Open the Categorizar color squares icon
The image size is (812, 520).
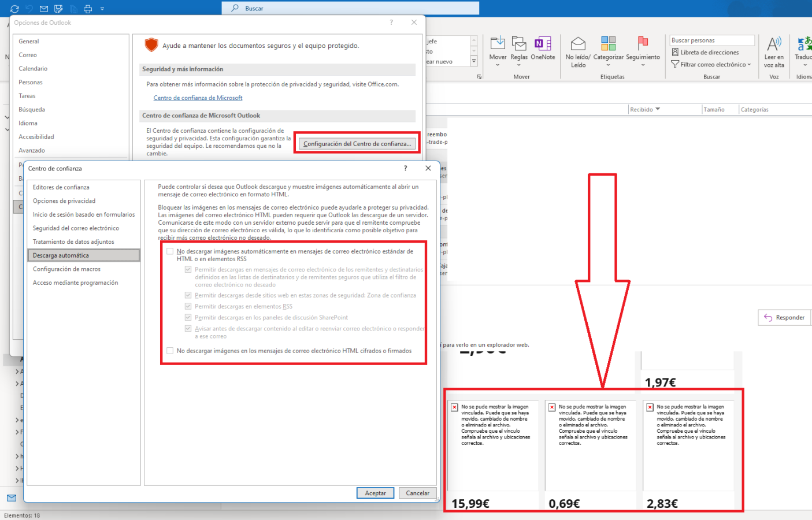(x=608, y=44)
